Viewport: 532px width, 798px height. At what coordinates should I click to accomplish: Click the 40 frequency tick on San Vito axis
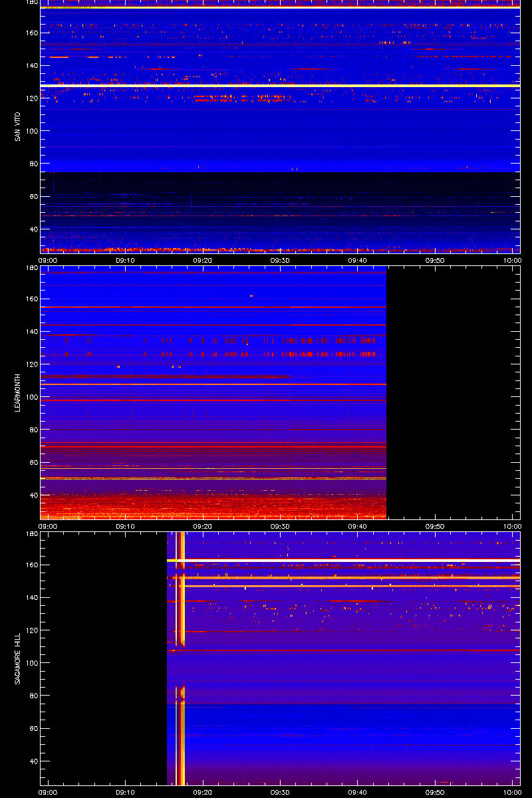tap(34, 229)
